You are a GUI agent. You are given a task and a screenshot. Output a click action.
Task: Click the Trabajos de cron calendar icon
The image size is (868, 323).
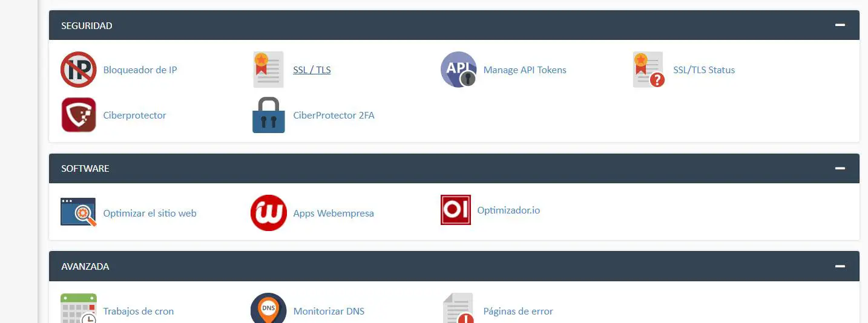click(79, 308)
